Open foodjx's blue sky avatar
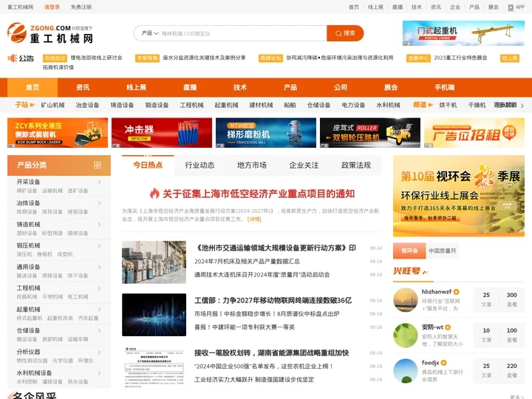The height and width of the screenshot is (399, 532). pos(406,371)
